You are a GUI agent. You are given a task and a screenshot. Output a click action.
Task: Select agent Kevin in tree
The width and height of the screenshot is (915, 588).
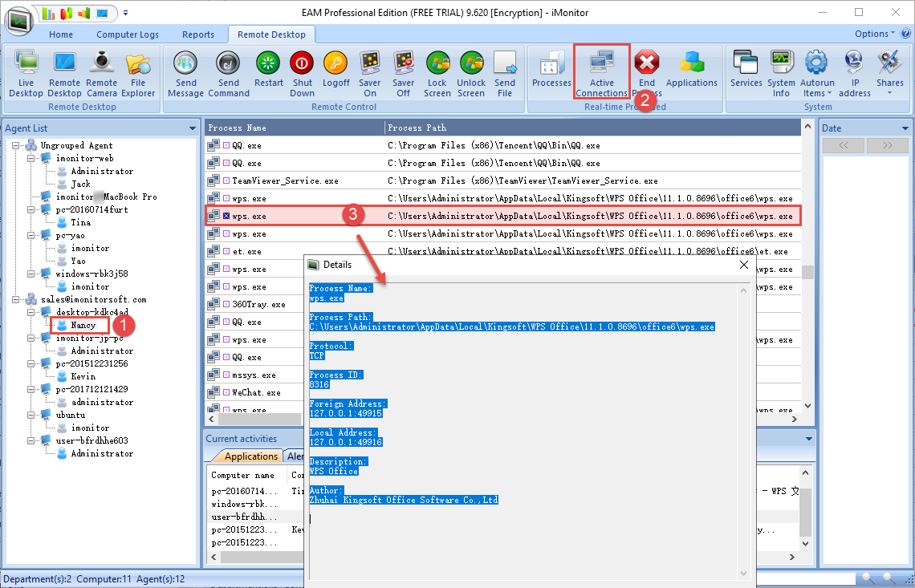coord(83,376)
